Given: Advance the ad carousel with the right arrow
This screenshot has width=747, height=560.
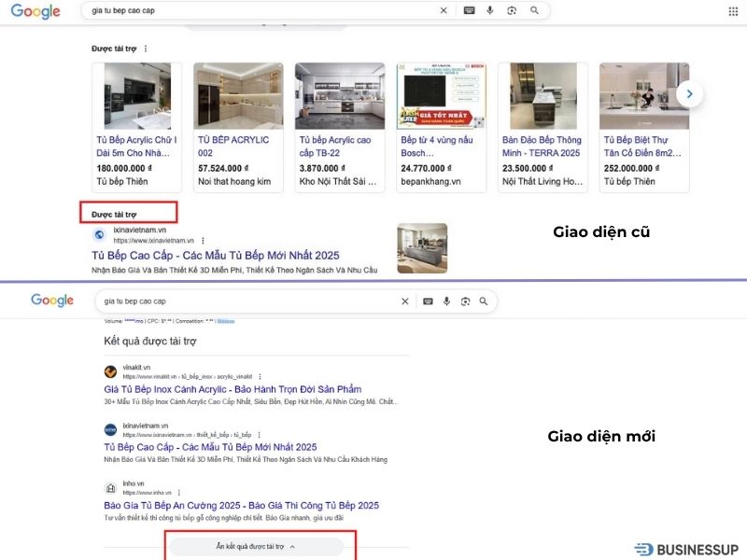Looking at the screenshot, I should coord(689,93).
